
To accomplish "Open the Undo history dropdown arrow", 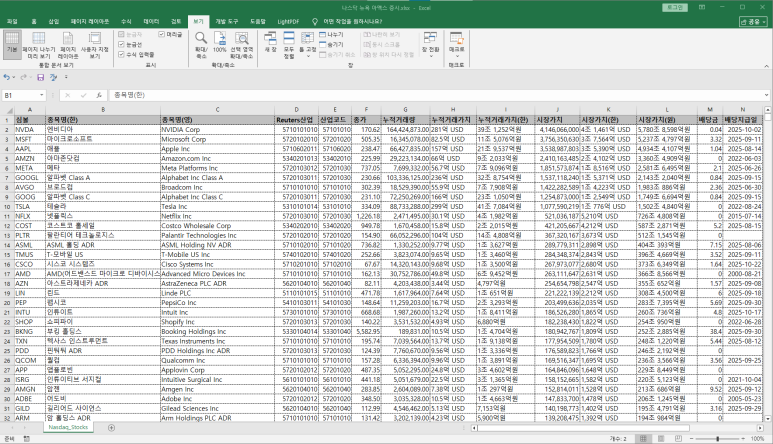I will (13, 77).
